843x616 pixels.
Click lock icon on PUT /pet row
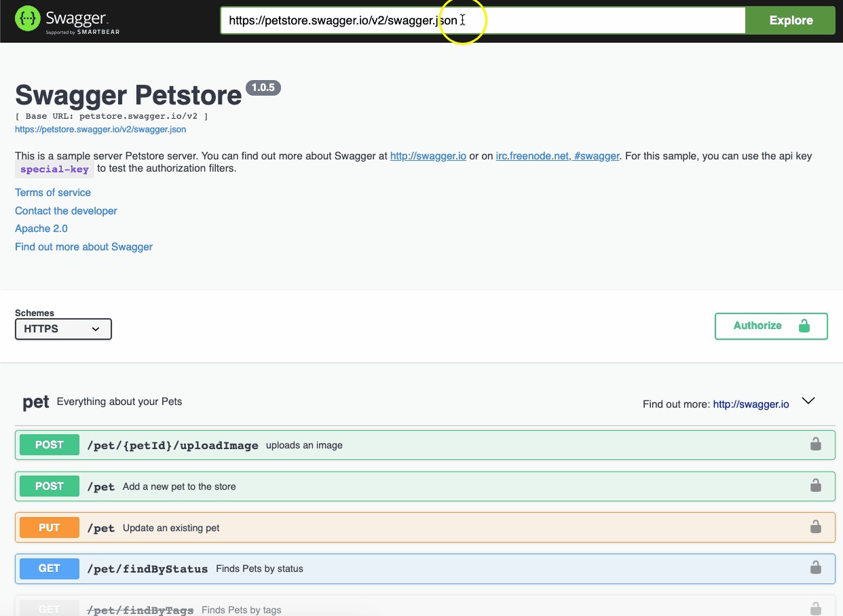pos(815,527)
